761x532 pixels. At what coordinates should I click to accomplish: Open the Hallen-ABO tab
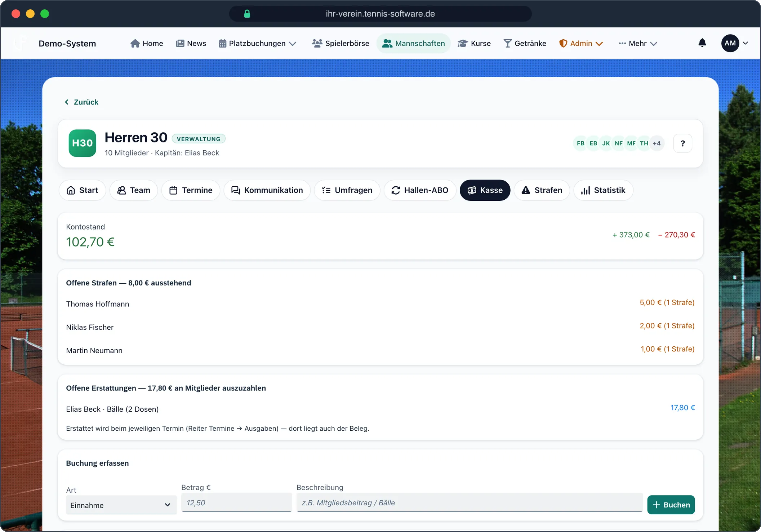coord(420,190)
